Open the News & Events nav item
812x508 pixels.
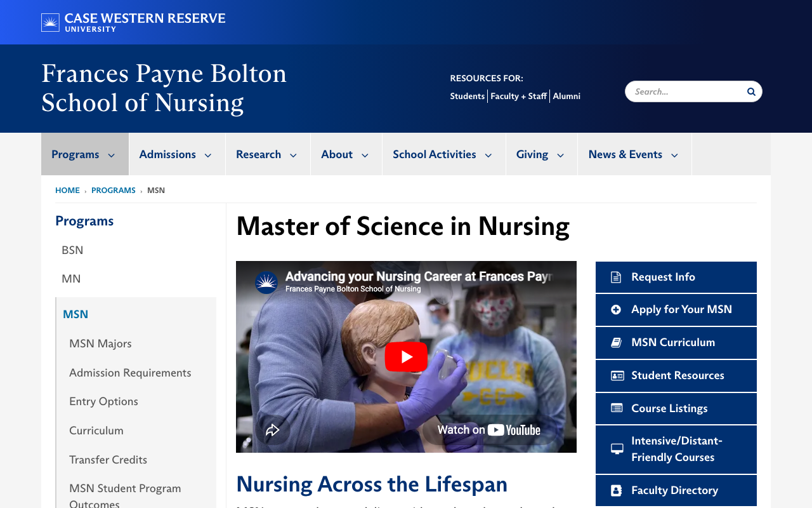[x=634, y=154]
